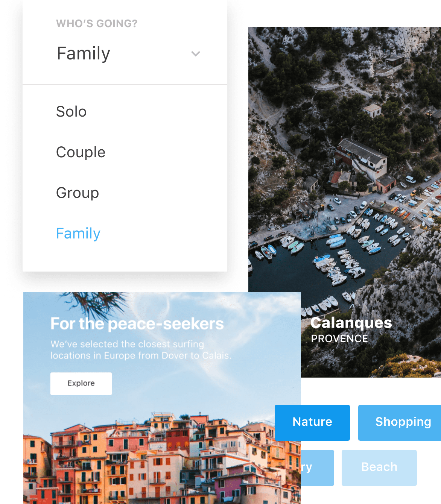Open the colorful village houses image

(x=162, y=459)
